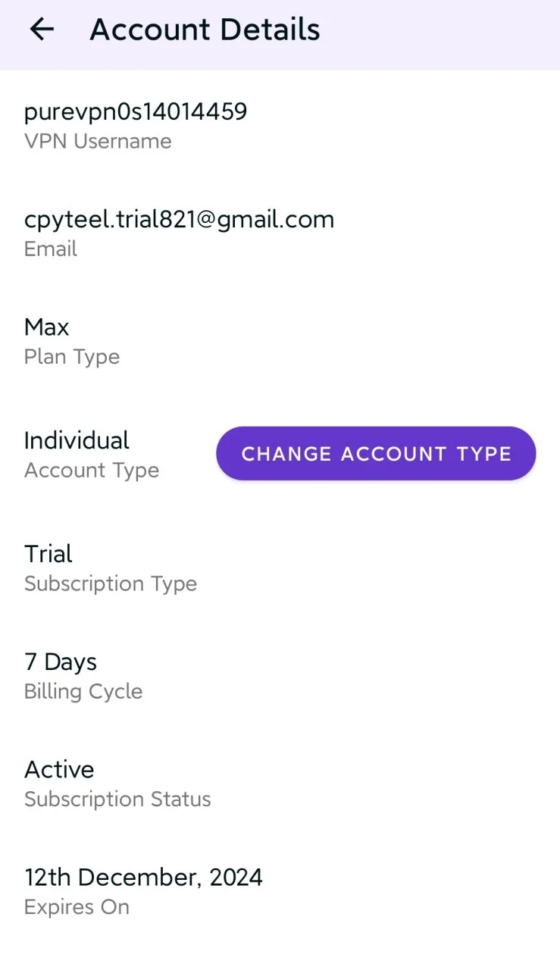Viewport: 560px width, 970px height.
Task: Select the Active subscription status value
Action: [x=59, y=769]
